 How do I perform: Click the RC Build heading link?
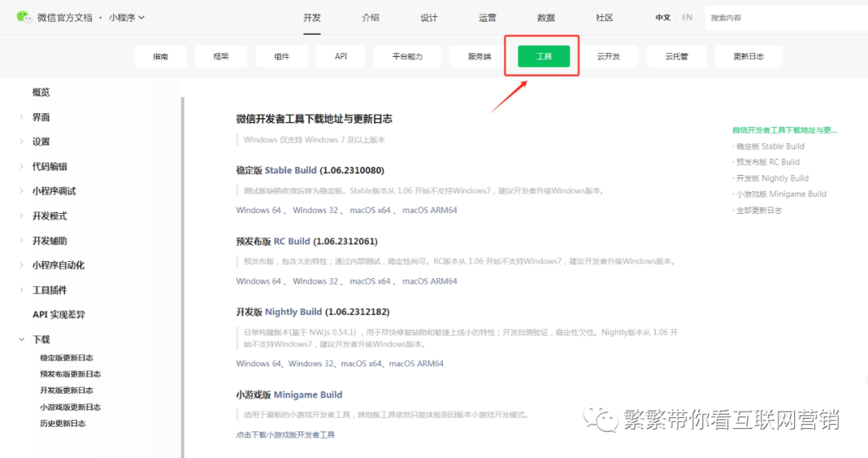(292, 241)
